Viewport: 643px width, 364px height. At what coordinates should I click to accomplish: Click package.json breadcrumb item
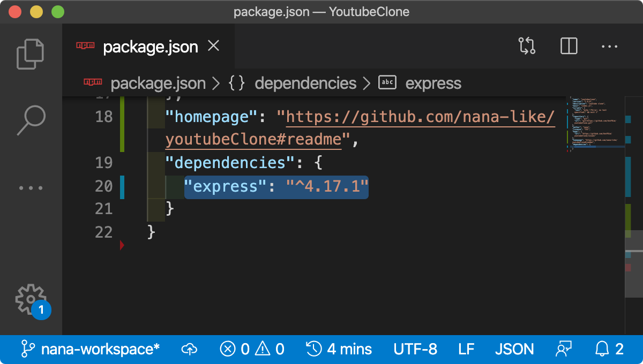tap(158, 84)
